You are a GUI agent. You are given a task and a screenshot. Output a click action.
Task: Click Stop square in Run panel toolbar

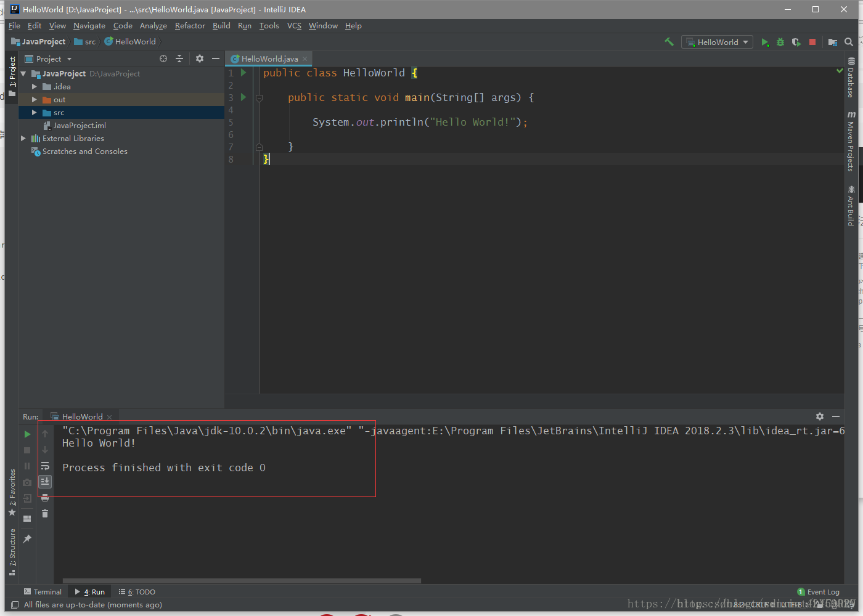(x=27, y=450)
